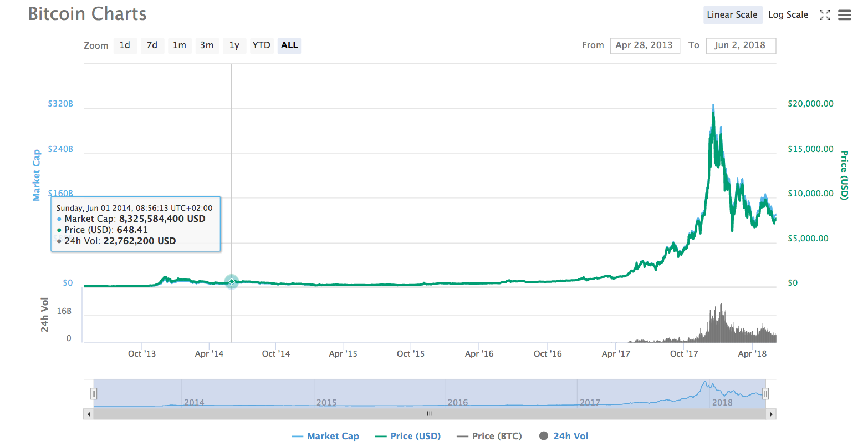Click the navigator scrollbar right arrow
This screenshot has height=446, width=868.
click(x=771, y=414)
